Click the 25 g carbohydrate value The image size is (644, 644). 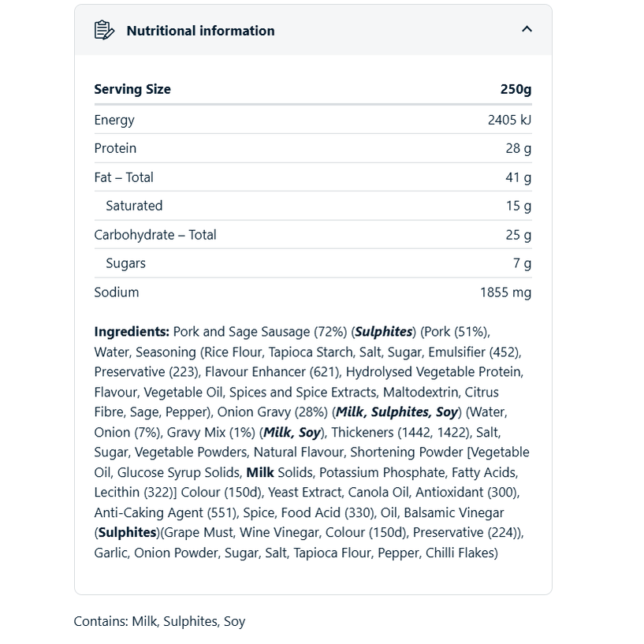tap(518, 235)
